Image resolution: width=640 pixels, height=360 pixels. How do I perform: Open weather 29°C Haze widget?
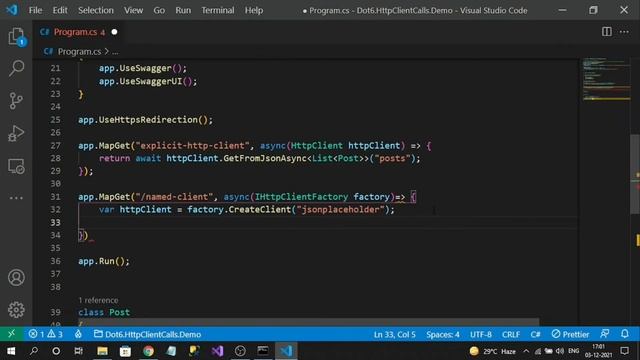pos(493,351)
